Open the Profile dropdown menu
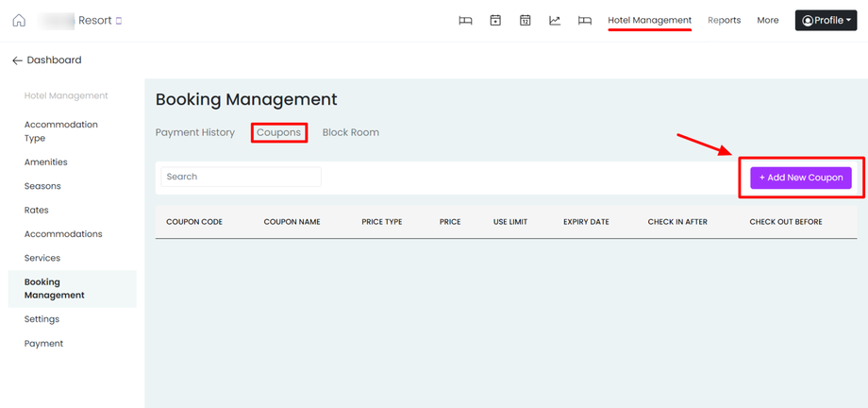 pyautogui.click(x=826, y=21)
